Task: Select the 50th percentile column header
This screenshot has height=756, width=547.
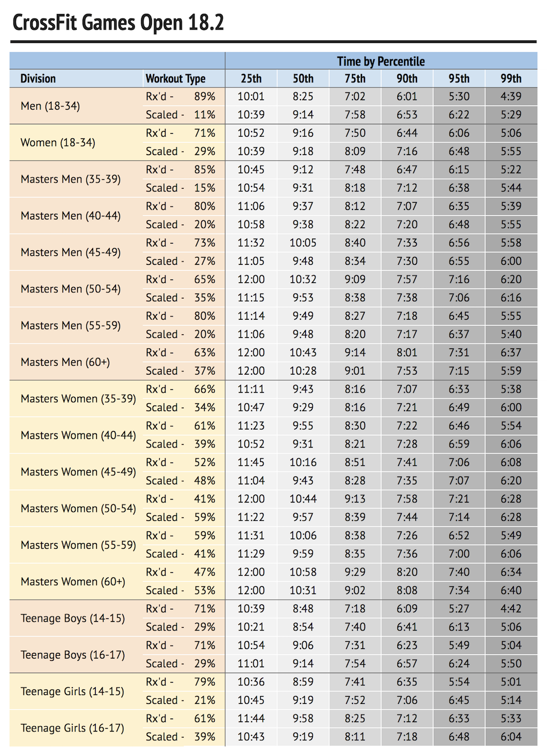Action: 303,78
